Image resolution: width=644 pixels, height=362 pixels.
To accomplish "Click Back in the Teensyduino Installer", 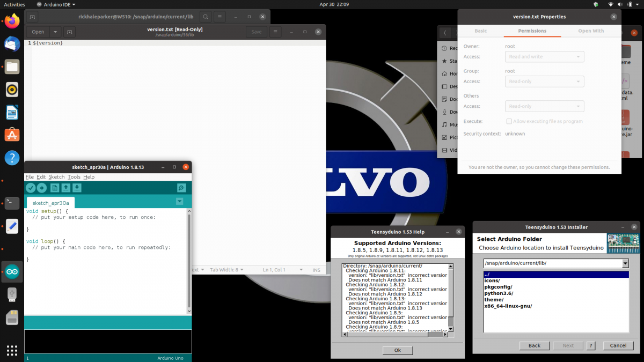I will [534, 345].
